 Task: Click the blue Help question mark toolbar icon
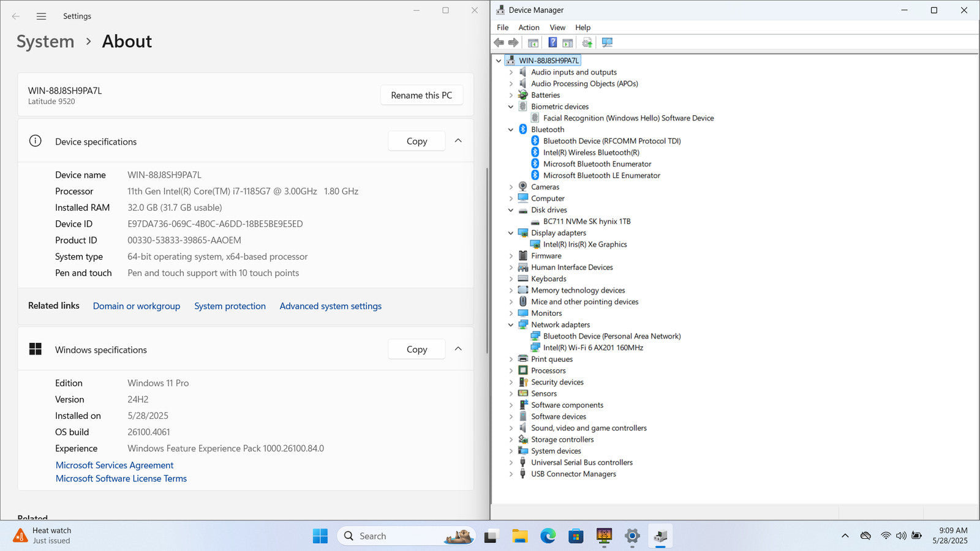552,42
